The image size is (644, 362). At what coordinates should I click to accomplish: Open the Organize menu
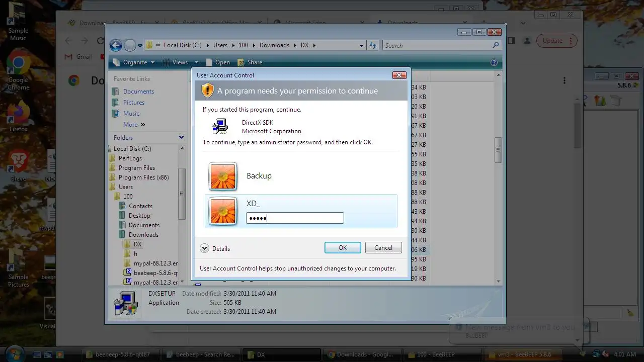point(134,62)
